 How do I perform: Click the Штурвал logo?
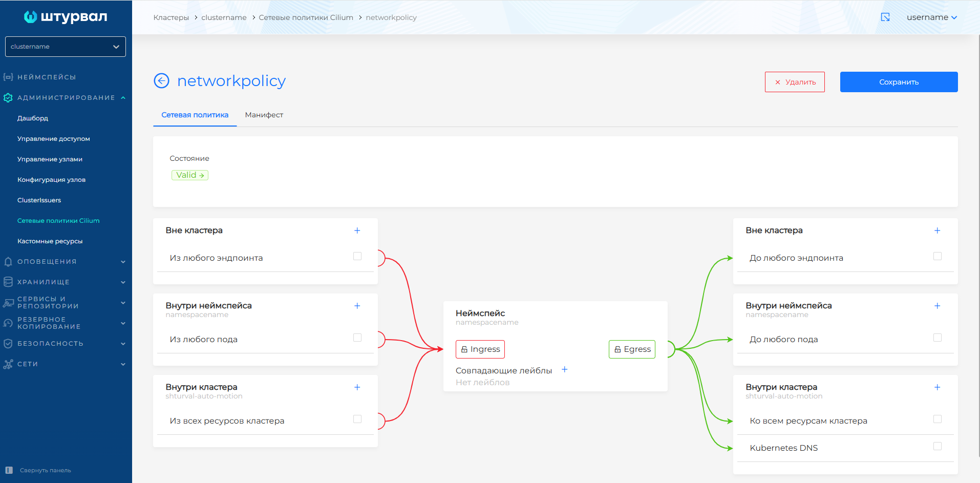coord(66,17)
